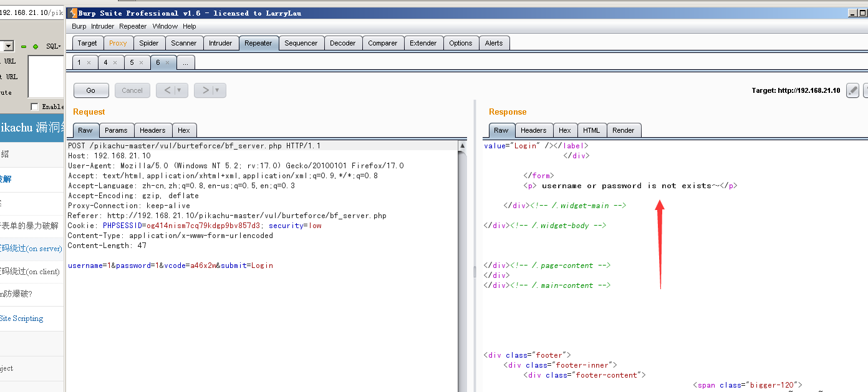Click the browser text area beside URL labels
Image resolution: width=868 pixels, height=392 pixels.
click(x=46, y=77)
